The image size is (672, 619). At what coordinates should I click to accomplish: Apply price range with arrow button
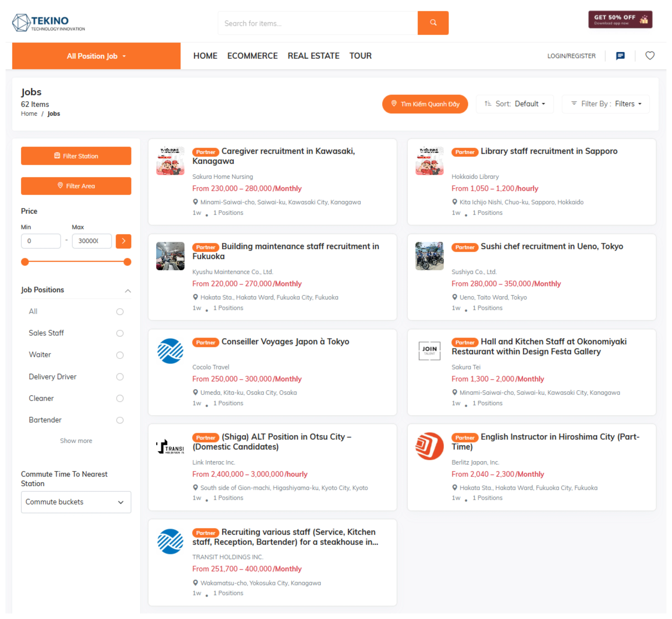[x=123, y=241]
